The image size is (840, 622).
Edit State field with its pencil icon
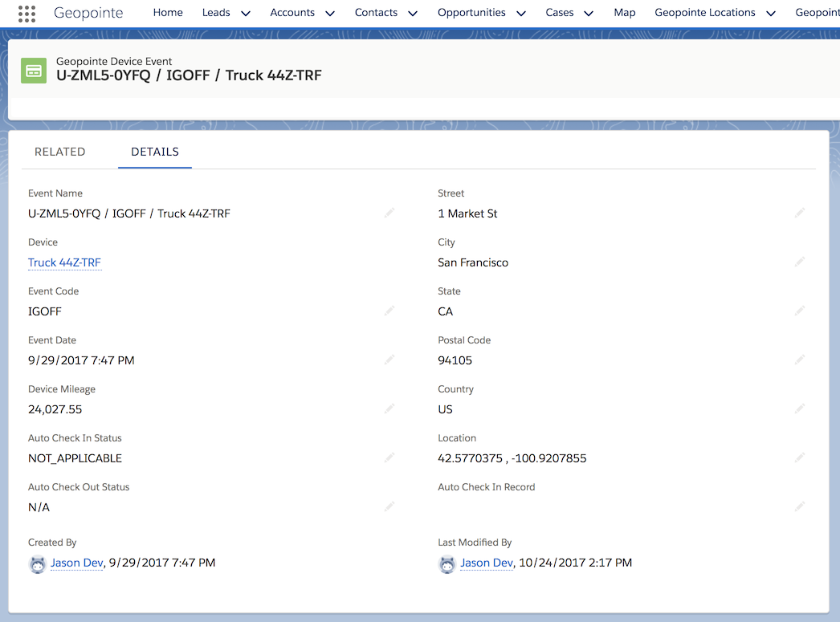[x=800, y=311]
